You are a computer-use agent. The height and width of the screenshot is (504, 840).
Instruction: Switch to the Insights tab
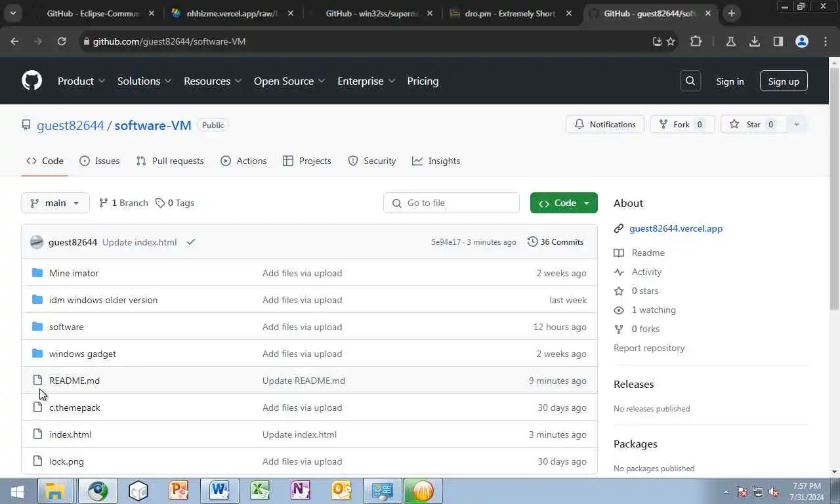coord(436,161)
